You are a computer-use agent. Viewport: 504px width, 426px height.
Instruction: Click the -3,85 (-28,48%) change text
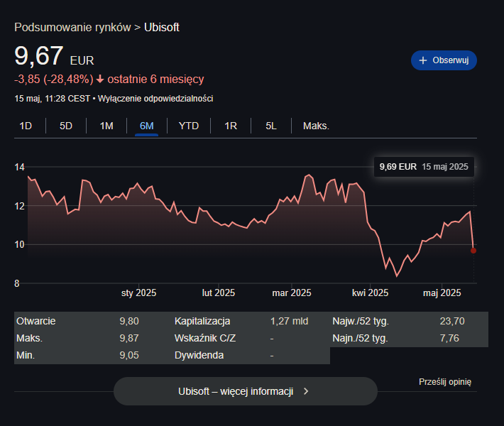pyautogui.click(x=54, y=79)
